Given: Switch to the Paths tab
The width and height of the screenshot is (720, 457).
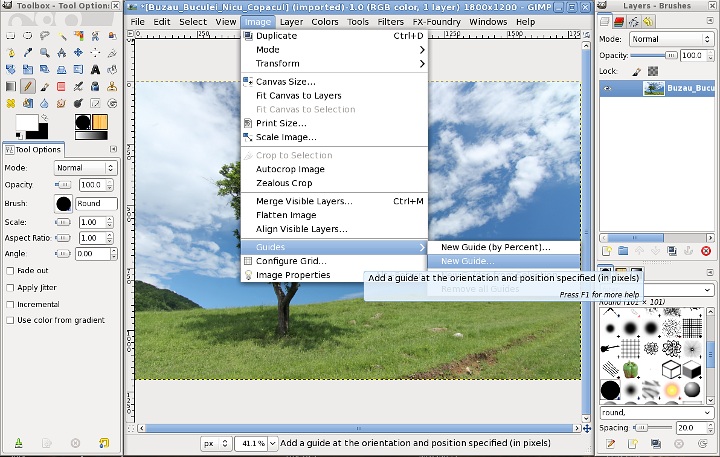Looking at the screenshot, I should click(634, 21).
